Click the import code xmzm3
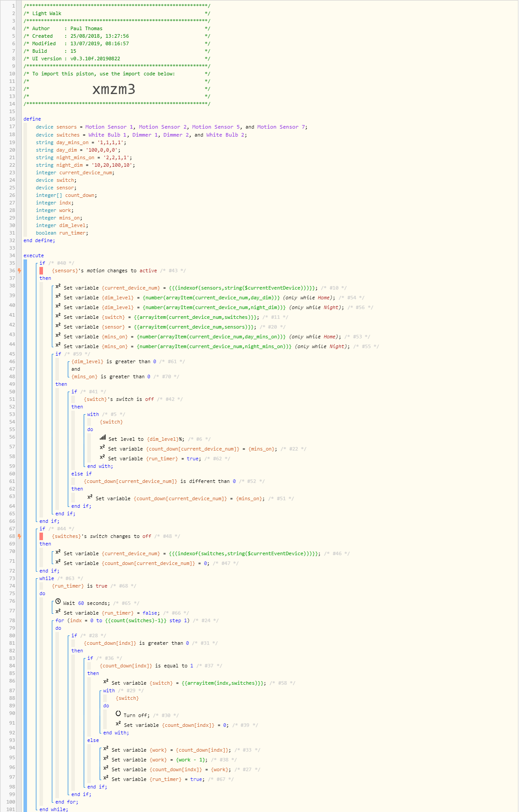The height and width of the screenshot is (812, 522). tap(114, 89)
